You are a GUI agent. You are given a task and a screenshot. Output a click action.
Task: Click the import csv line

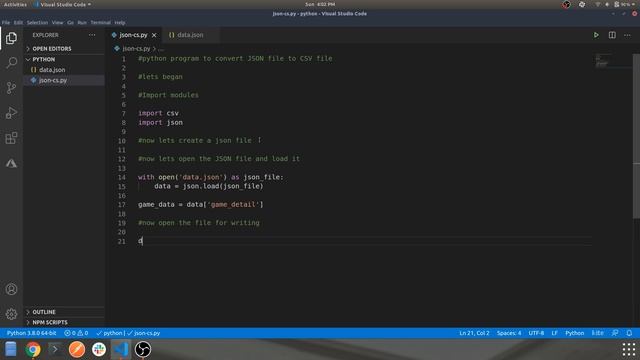pos(158,113)
